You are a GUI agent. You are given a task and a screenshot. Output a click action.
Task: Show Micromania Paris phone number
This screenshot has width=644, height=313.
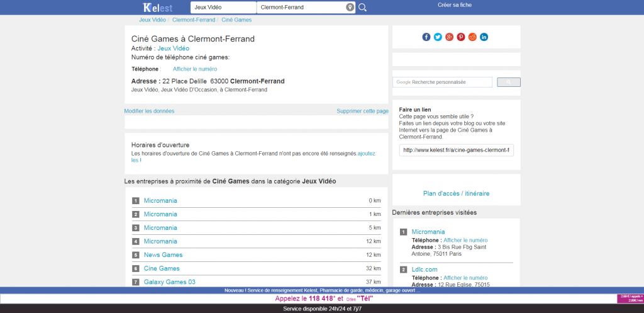[x=465, y=240]
